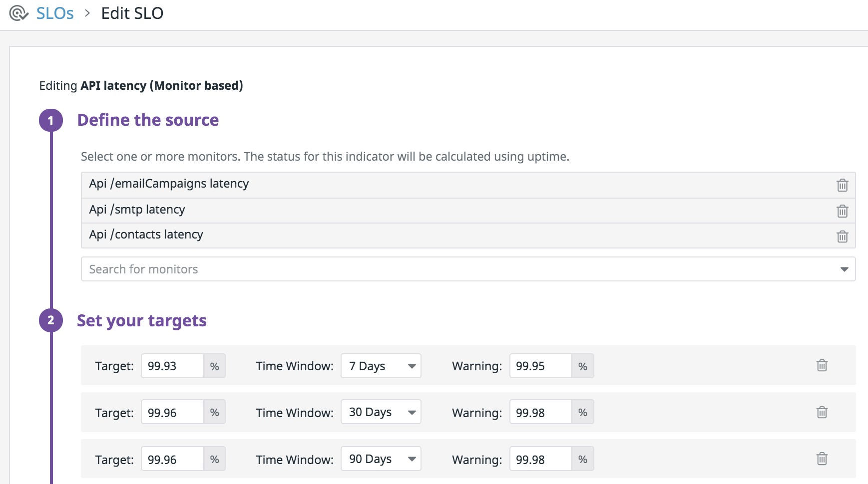
Task: Delete the 90 Days target row
Action: click(x=822, y=459)
